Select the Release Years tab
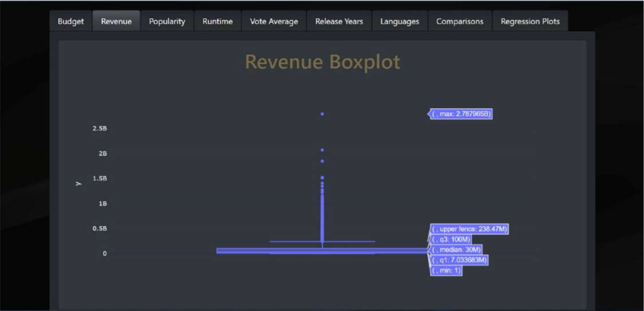This screenshot has height=311, width=644. (338, 21)
